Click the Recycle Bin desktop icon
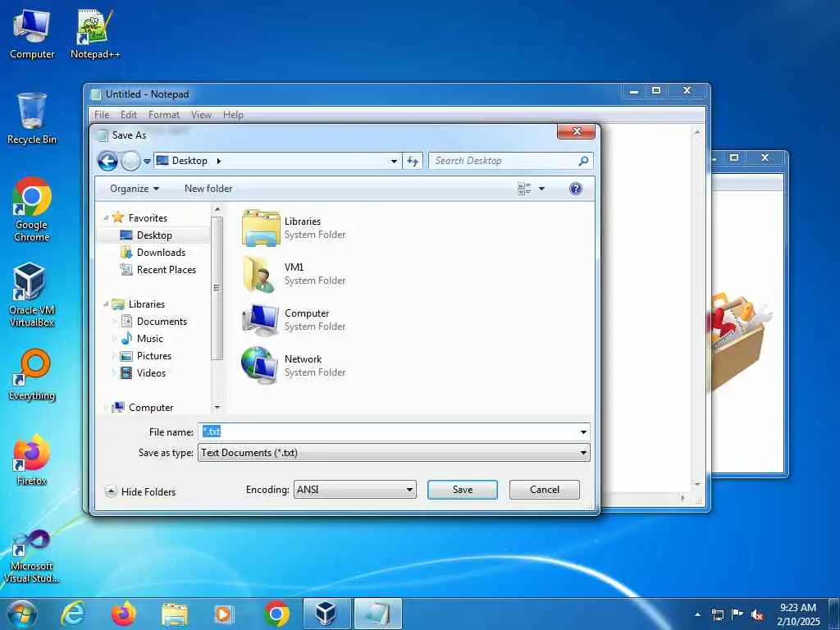 (x=32, y=119)
